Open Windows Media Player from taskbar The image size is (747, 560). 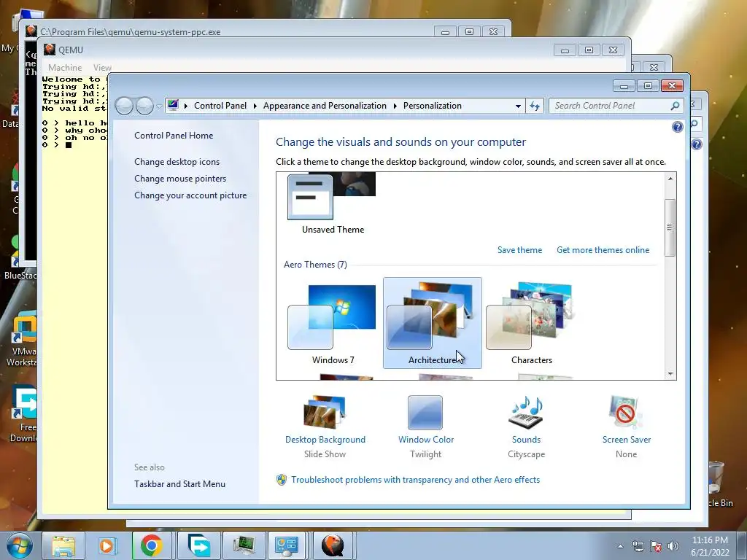(x=108, y=545)
